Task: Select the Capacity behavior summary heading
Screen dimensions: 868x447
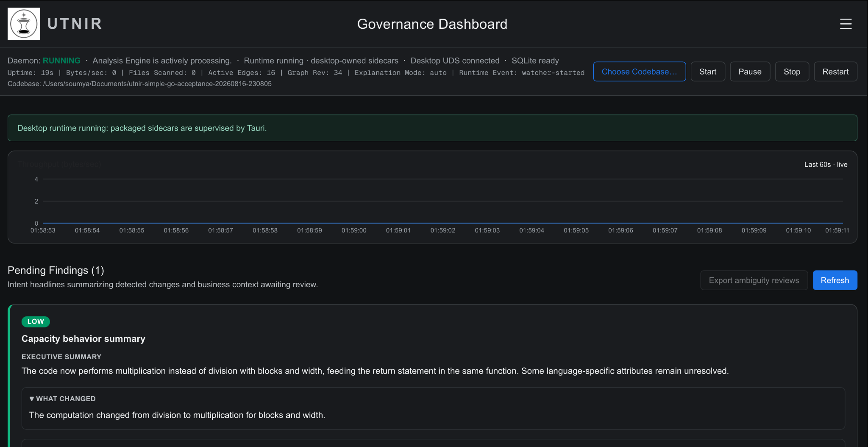Action: 83,338
